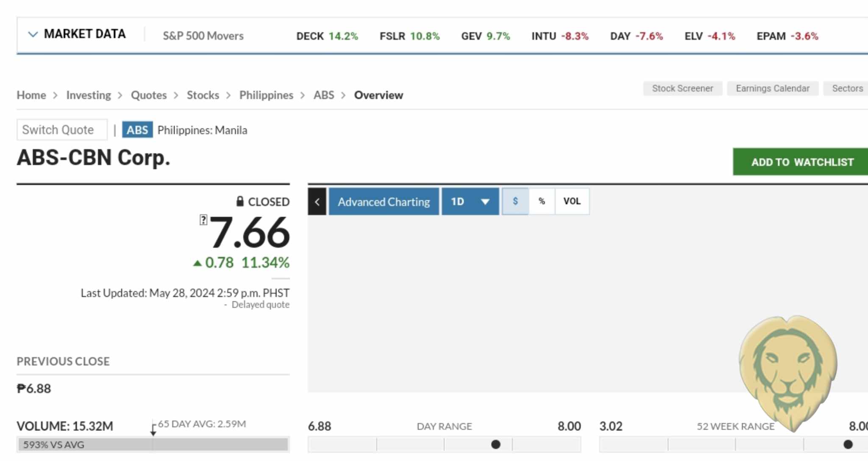The image size is (868, 461).
Task: Select the Last Updated timestamp
Action: coord(185,293)
